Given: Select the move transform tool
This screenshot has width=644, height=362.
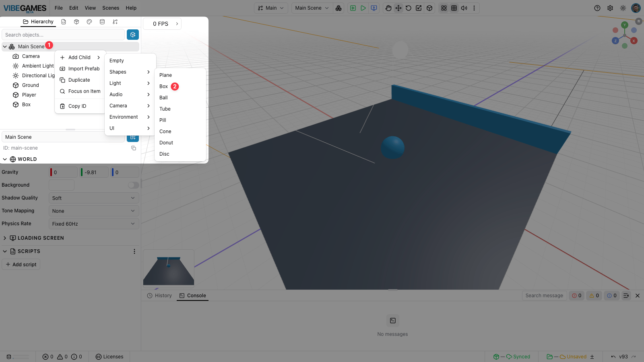Looking at the screenshot, I should point(398,8).
